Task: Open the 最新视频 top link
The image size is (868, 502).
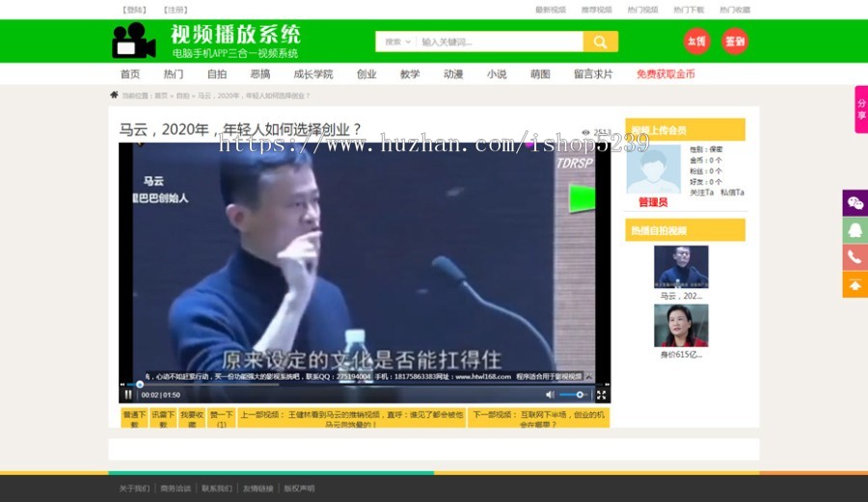Action: (551, 10)
